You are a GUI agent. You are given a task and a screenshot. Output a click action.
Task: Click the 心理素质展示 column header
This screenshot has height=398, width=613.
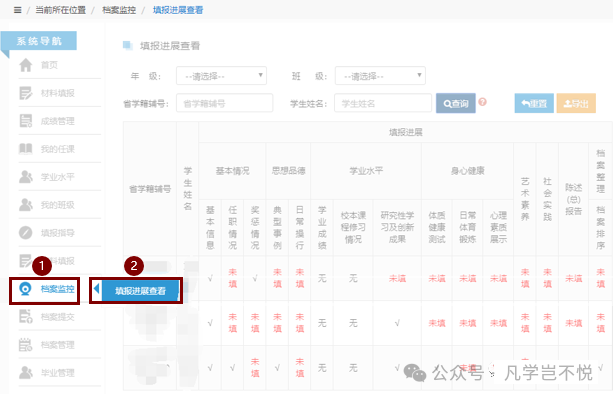pyautogui.click(x=498, y=228)
